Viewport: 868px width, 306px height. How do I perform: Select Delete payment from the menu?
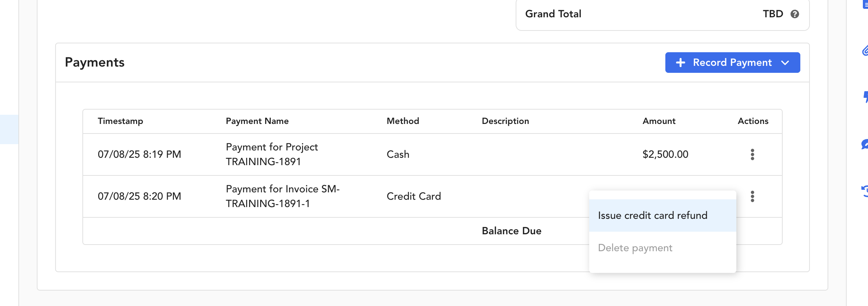tap(635, 248)
